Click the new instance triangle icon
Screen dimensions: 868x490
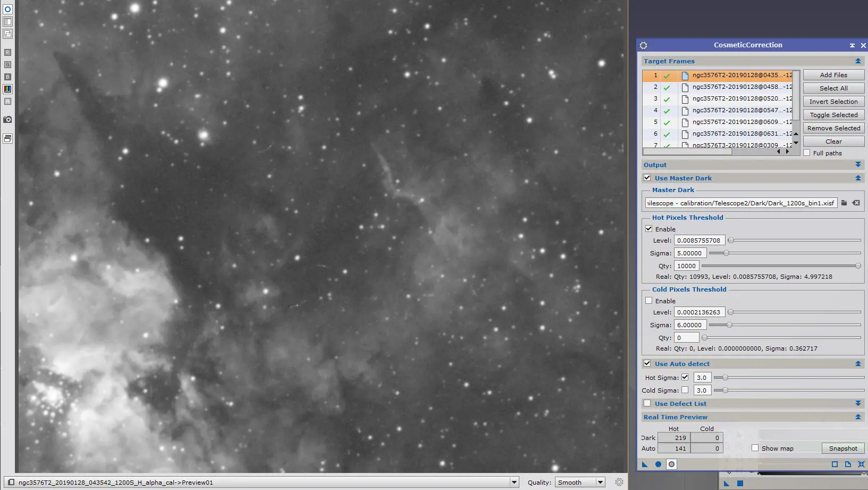tap(645, 464)
